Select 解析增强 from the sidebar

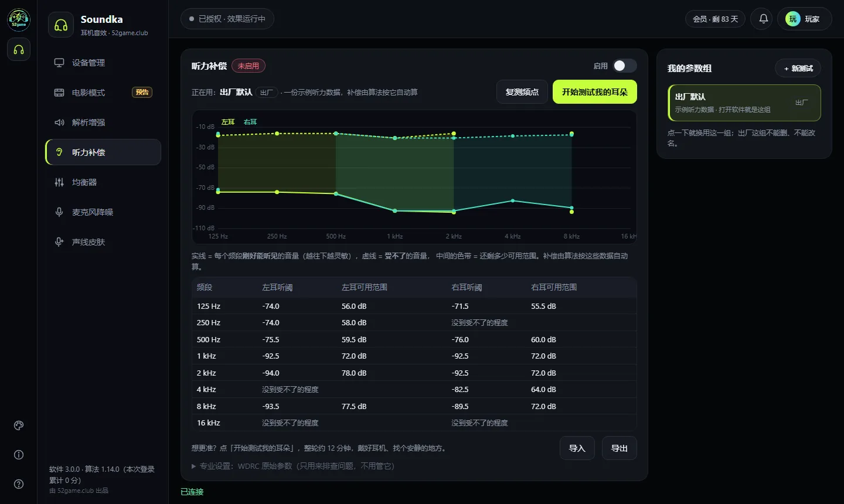(103, 122)
